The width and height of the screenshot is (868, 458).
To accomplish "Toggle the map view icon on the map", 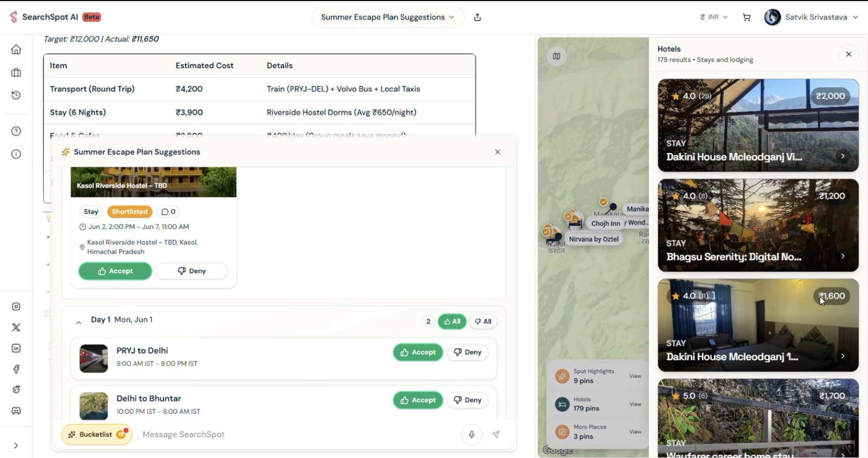I will click(x=557, y=56).
